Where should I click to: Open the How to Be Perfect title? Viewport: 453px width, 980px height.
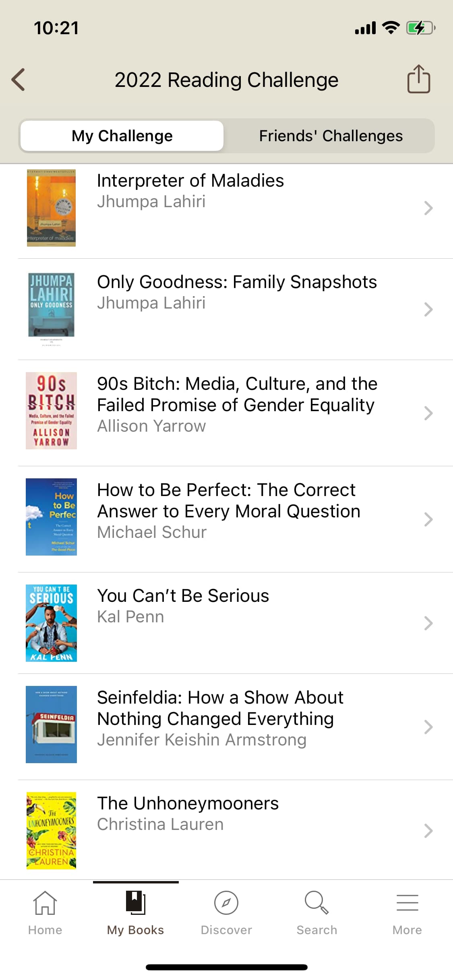pos(228,500)
